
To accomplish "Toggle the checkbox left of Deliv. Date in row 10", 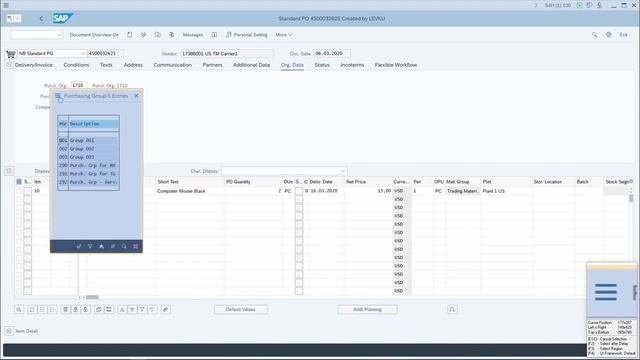I will [299, 191].
